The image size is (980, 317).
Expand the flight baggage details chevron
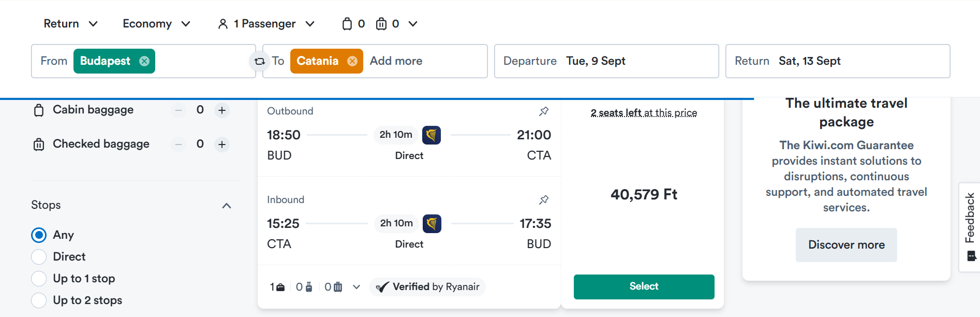point(357,287)
